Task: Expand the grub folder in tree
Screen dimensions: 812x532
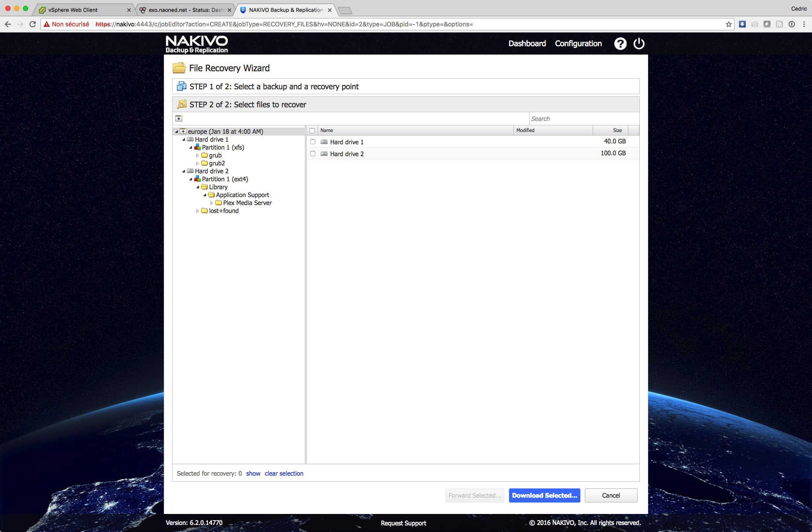Action: [x=197, y=155]
